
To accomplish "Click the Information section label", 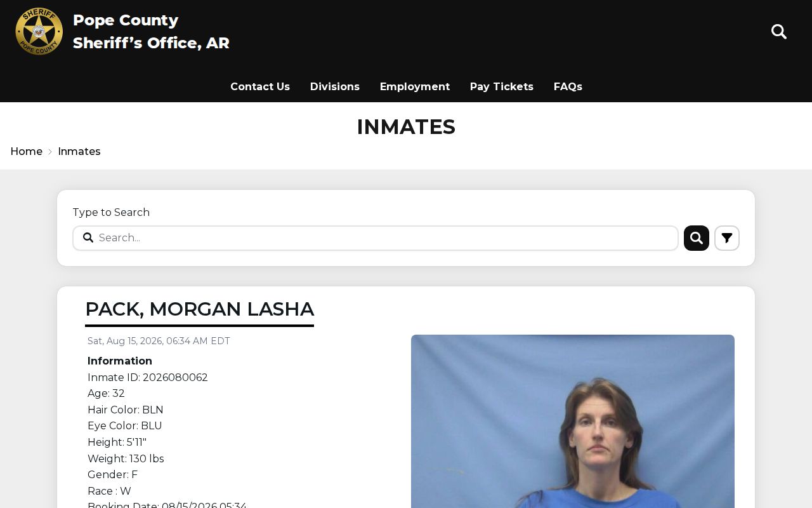I will click(x=120, y=361).
